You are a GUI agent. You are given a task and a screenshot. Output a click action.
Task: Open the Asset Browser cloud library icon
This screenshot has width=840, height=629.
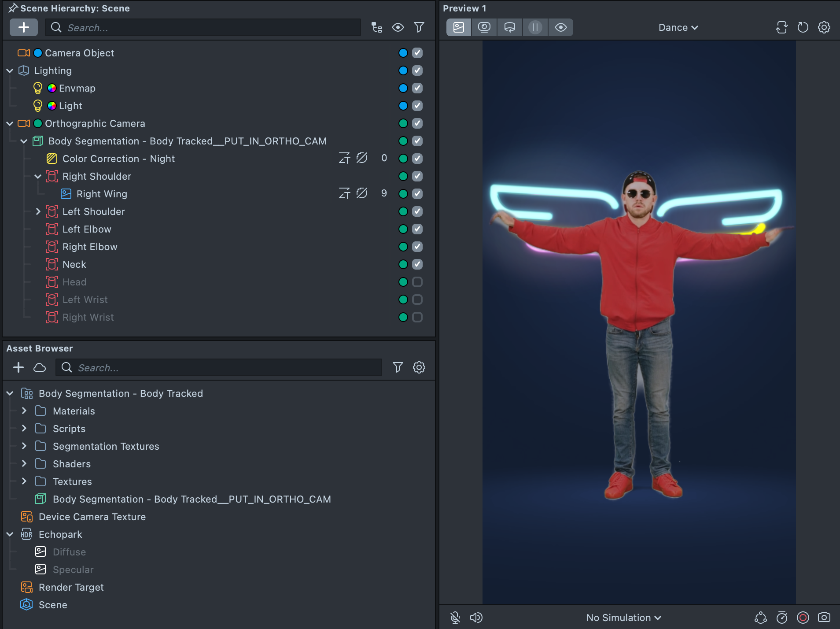pos(40,367)
